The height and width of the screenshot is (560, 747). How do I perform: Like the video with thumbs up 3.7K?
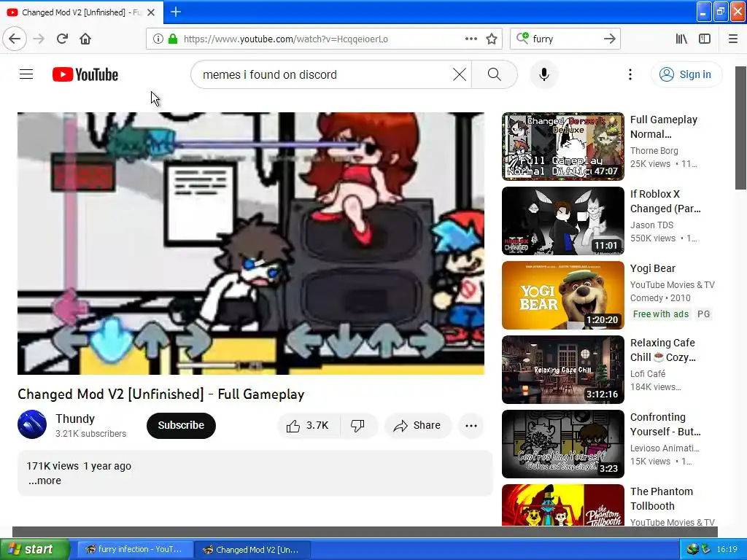tap(309, 425)
